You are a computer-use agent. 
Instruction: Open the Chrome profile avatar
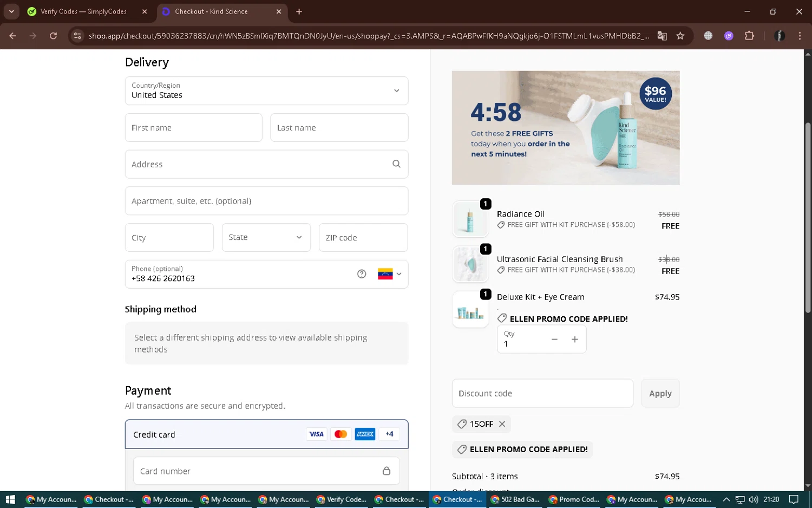click(780, 36)
